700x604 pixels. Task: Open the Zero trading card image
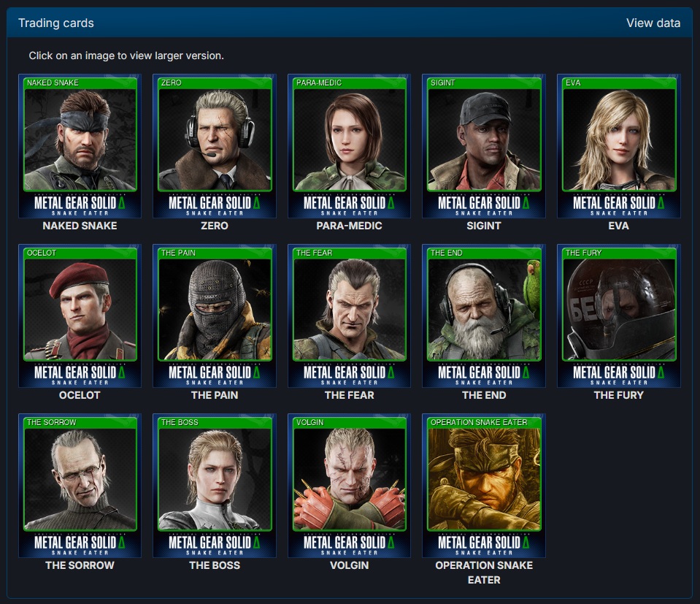215,146
